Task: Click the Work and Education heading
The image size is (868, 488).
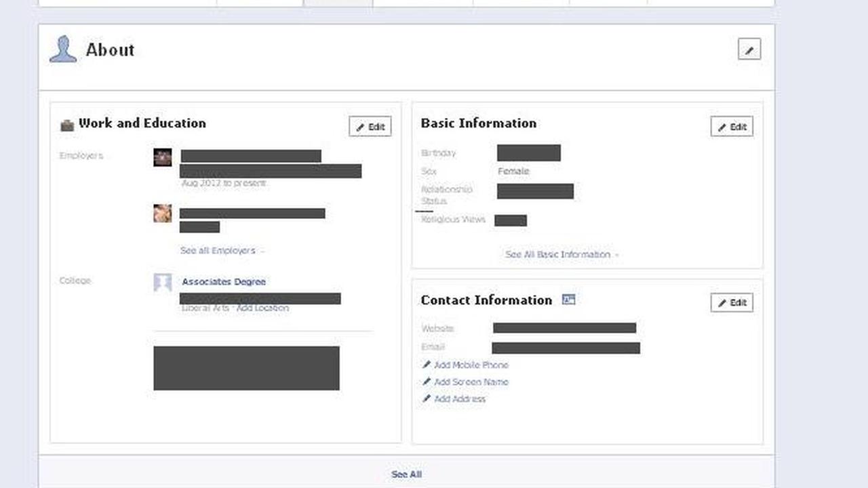Action: 142,123
